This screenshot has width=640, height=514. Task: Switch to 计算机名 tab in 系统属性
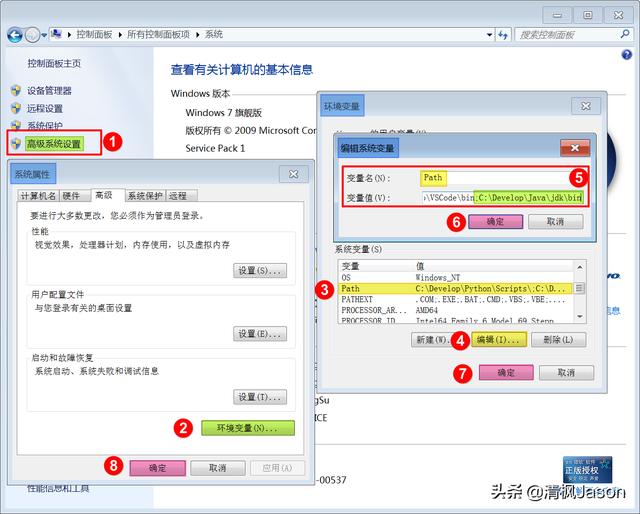click(38, 196)
